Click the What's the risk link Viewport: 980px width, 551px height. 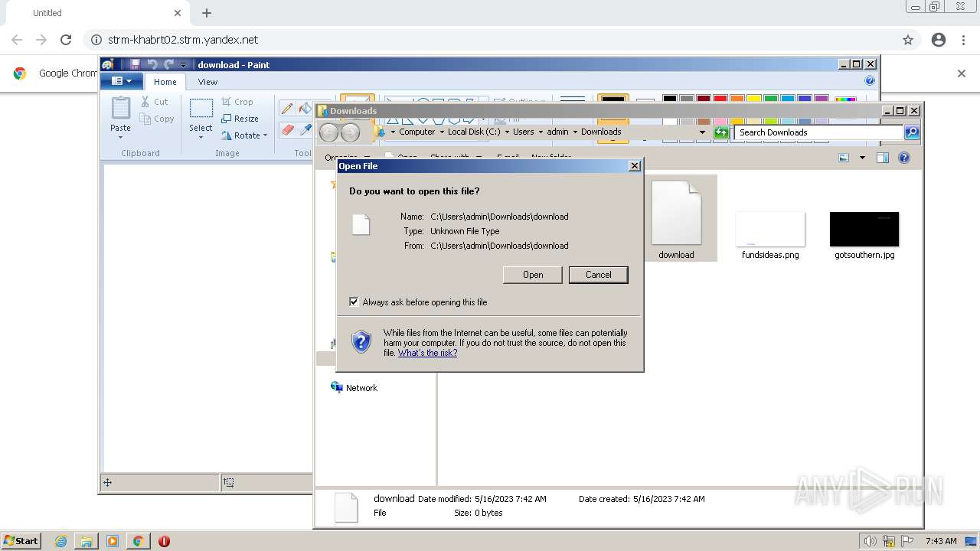click(x=427, y=353)
